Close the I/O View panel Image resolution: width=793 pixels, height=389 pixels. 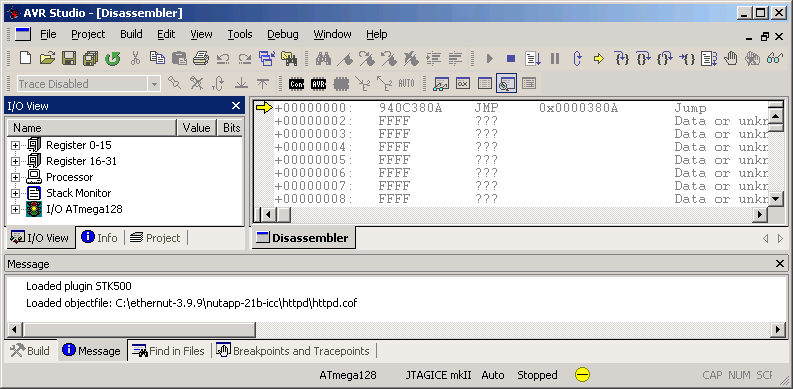click(236, 106)
